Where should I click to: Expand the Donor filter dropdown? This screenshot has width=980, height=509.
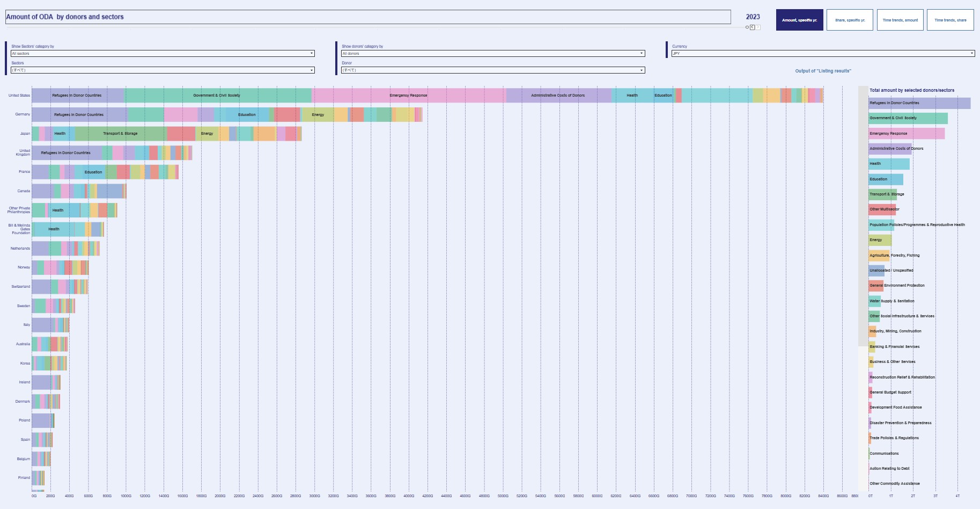[x=493, y=70]
